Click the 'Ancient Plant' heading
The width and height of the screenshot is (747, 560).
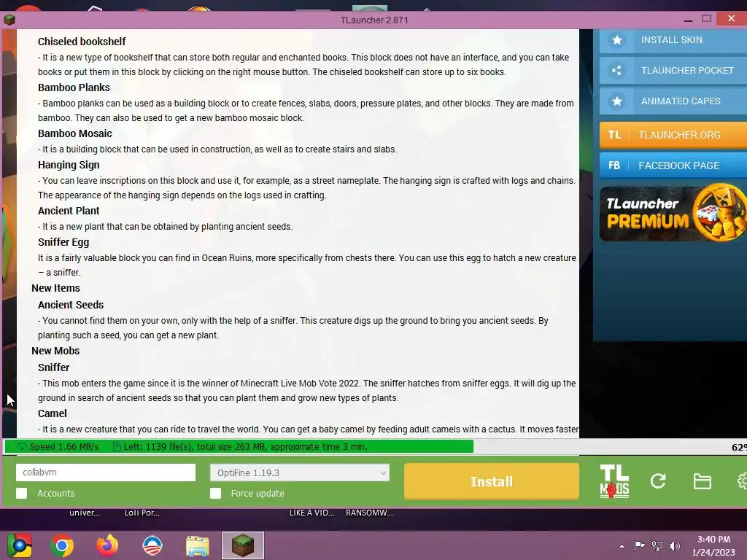tap(69, 211)
